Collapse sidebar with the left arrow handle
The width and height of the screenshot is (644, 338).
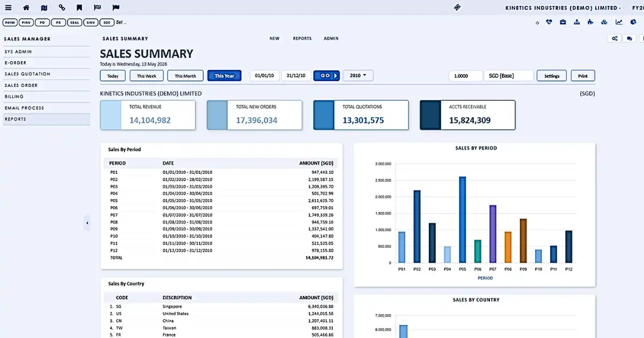(x=87, y=223)
